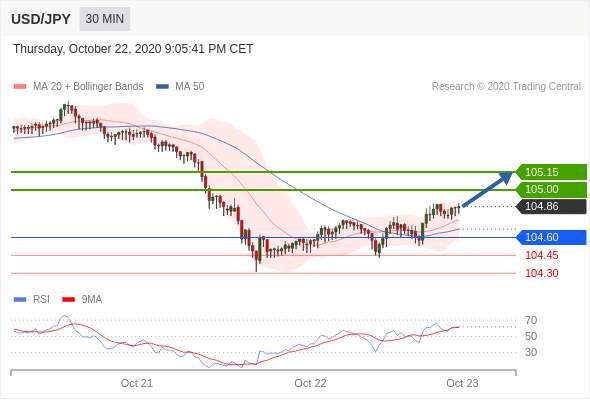This screenshot has width=590, height=400.
Task: Click the blue RSI legend swatch
Action: tap(20, 300)
